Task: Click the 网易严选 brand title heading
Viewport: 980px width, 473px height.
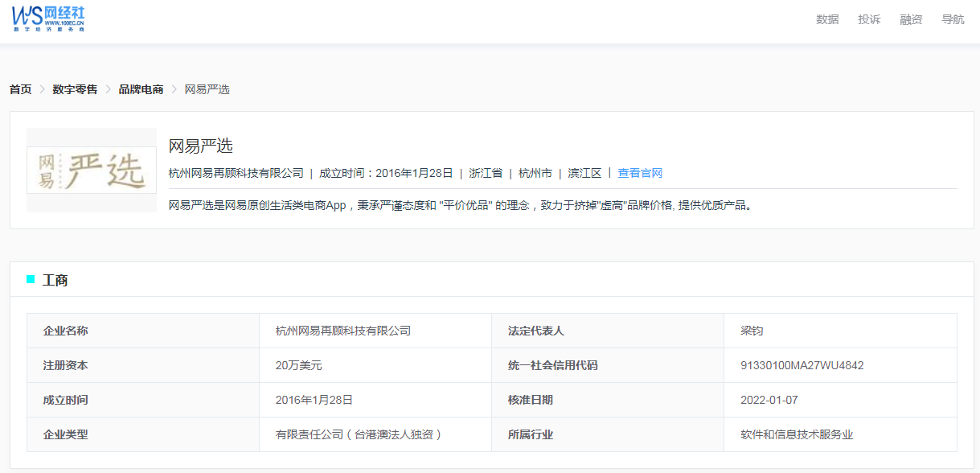Action: tap(201, 146)
